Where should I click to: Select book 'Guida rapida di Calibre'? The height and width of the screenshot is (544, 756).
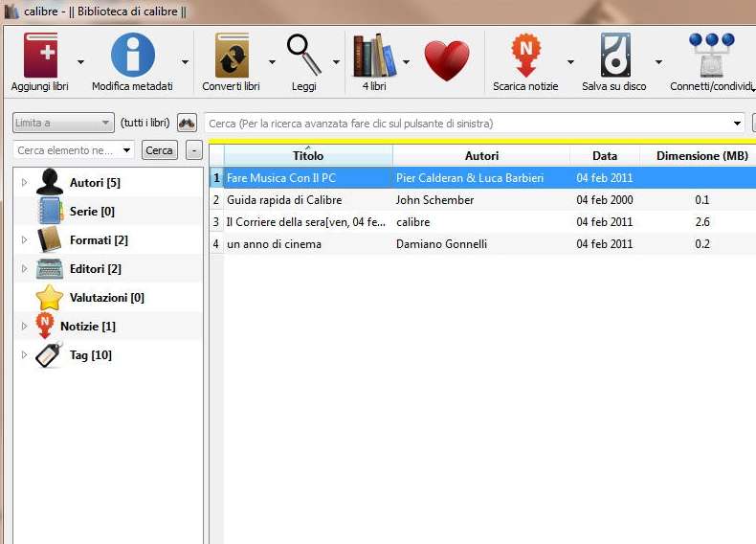[x=284, y=200]
